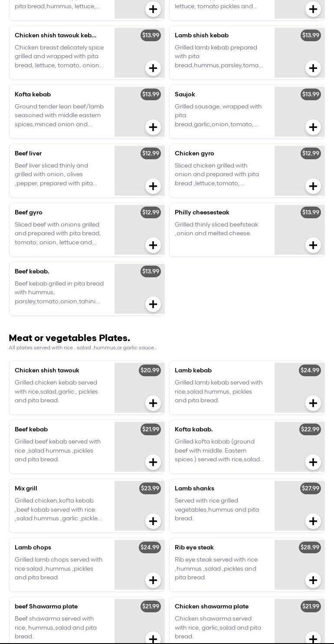This screenshot has width=334, height=644.
Task: Add Saujok to the cart
Action: (x=313, y=127)
